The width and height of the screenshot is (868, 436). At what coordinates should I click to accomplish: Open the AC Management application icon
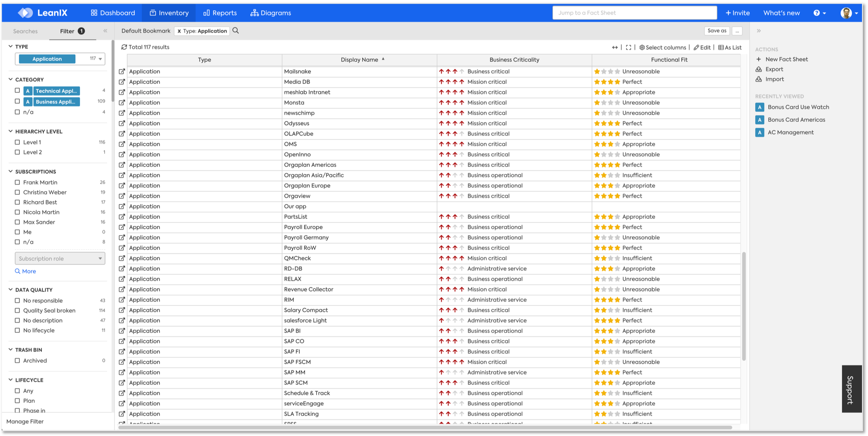pos(760,132)
